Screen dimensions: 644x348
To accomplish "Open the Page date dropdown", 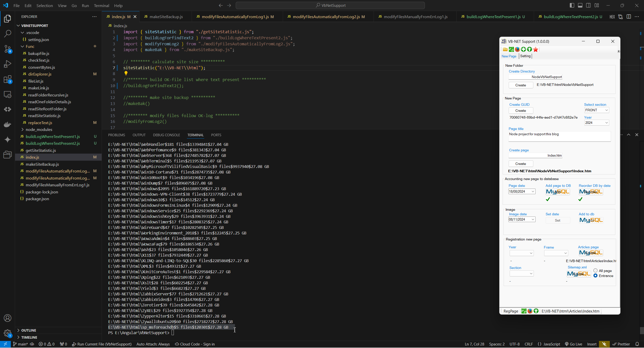I will tap(533, 191).
